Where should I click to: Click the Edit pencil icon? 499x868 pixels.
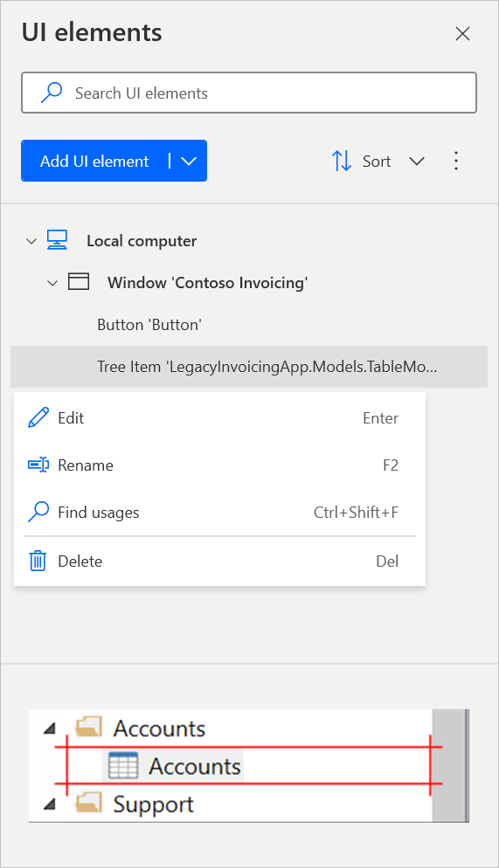pyautogui.click(x=38, y=418)
